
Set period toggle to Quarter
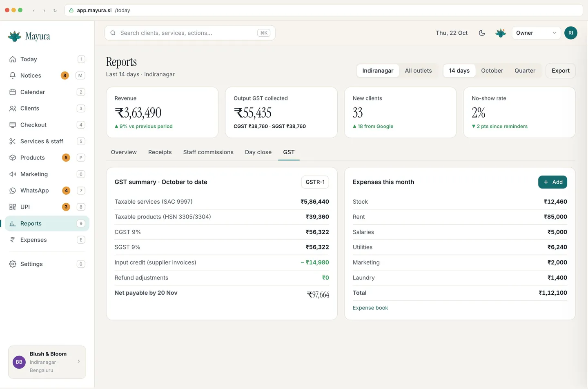click(525, 71)
